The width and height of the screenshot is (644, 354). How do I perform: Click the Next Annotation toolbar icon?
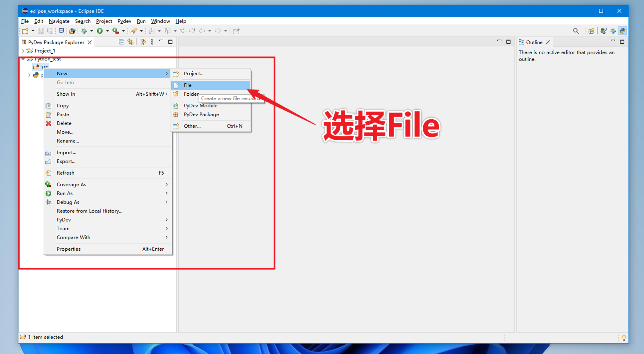(152, 31)
